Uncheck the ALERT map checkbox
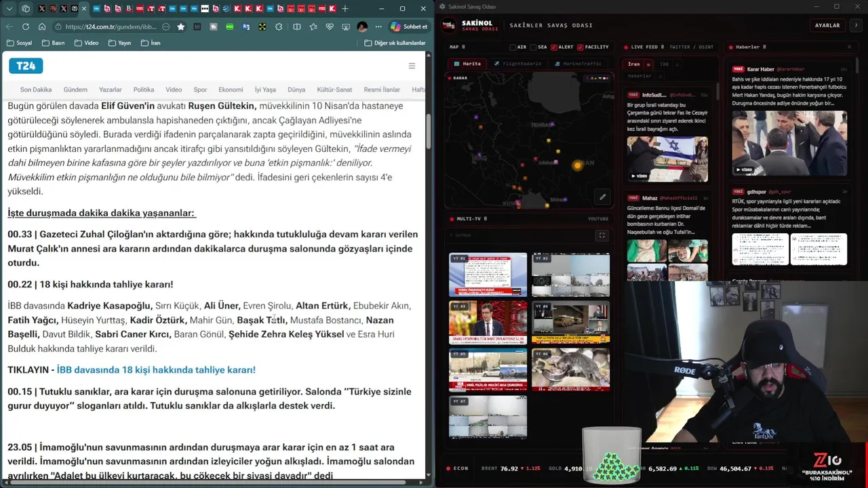 click(554, 47)
